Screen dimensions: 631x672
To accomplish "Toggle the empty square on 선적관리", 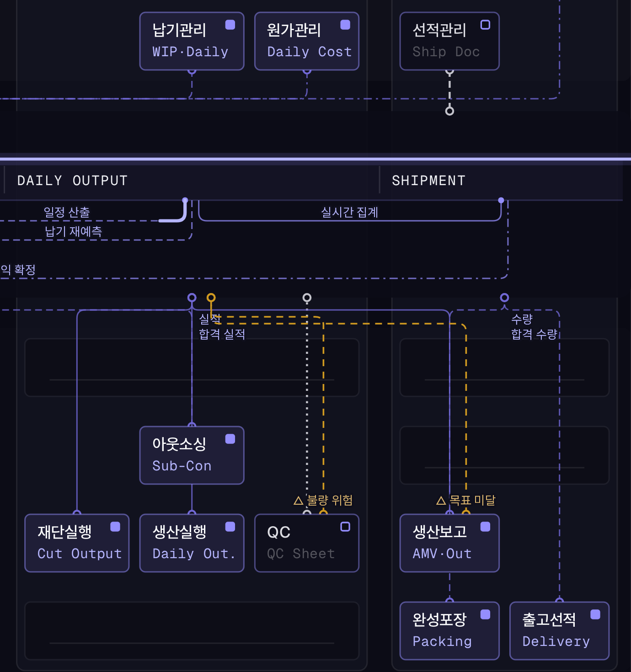I will tap(485, 25).
